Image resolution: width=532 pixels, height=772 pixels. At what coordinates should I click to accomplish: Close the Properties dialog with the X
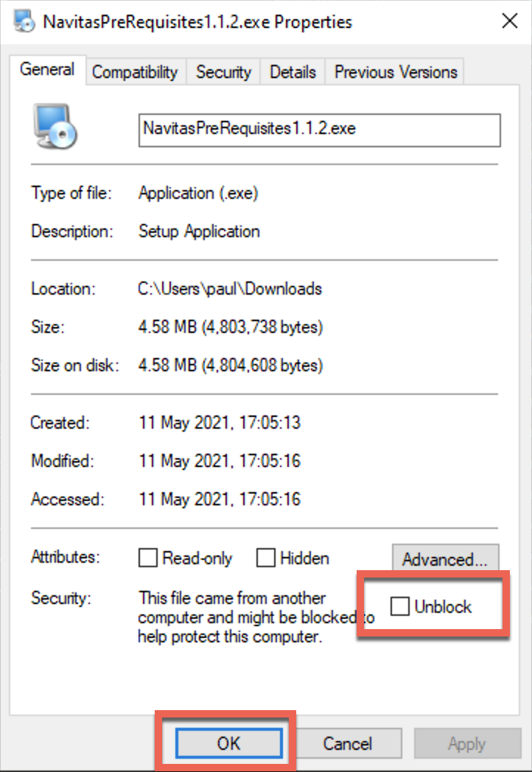tap(509, 21)
